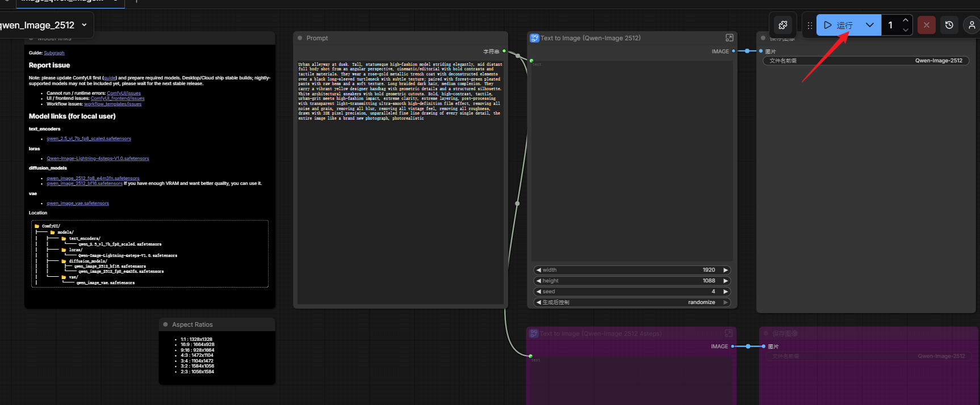Open the ComfyUI/issues link
980x405 pixels.
click(124, 93)
